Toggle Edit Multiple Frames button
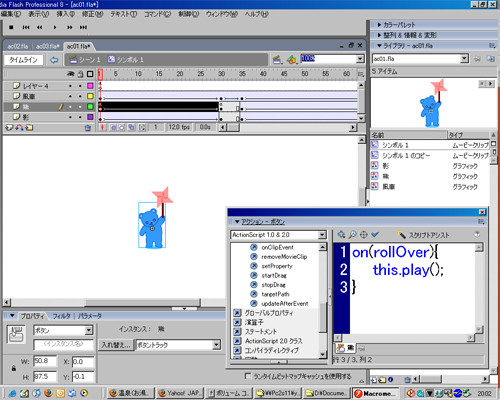 coord(131,127)
